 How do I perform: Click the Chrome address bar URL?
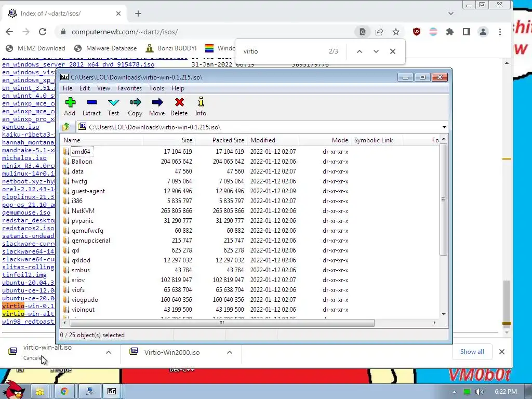125,32
